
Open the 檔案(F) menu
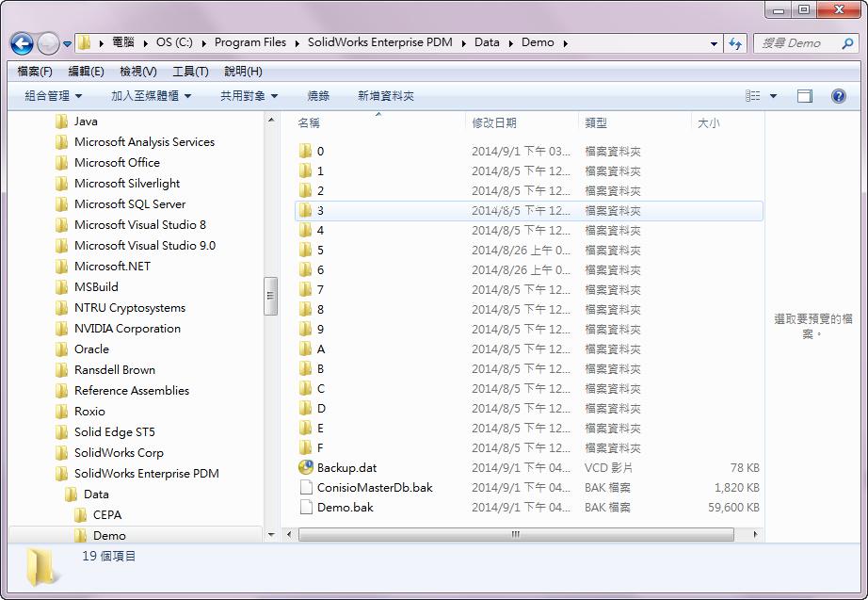click(35, 72)
